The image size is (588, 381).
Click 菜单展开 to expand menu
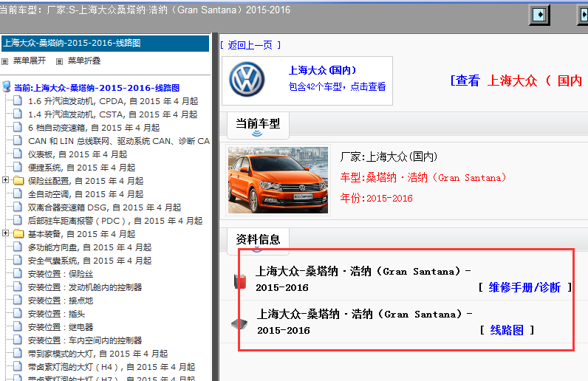pos(30,61)
